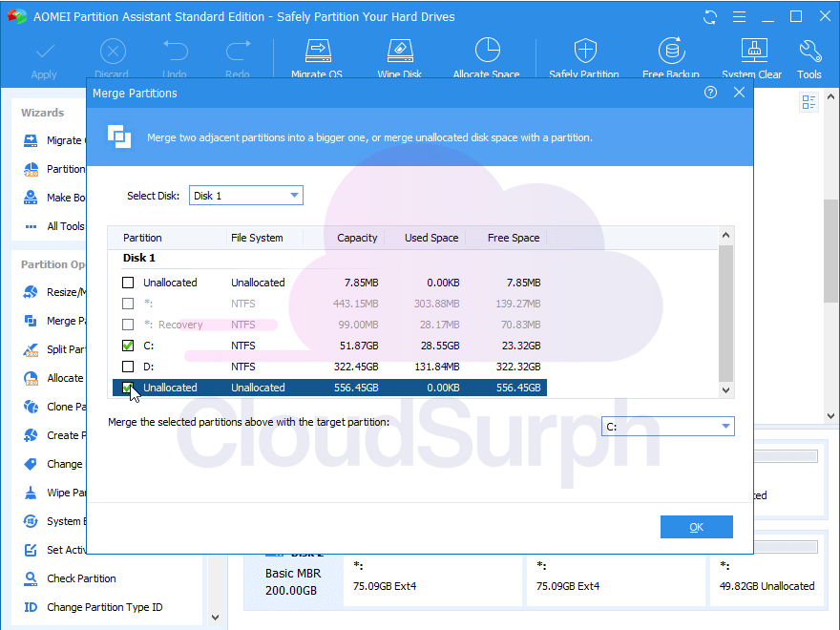Click the partition list scrollbar thumb
Viewport: 840px width, 630px height.
(725, 313)
